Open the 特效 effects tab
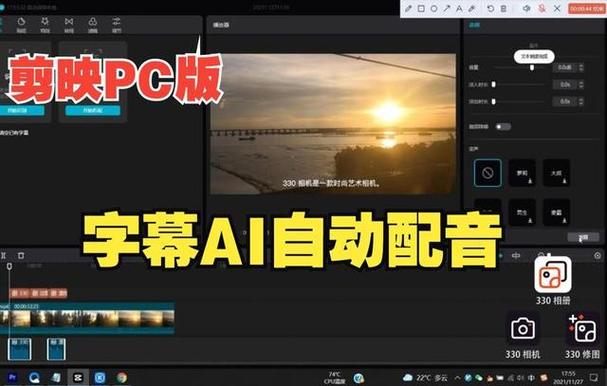The width and height of the screenshot is (607, 386). 45,25
